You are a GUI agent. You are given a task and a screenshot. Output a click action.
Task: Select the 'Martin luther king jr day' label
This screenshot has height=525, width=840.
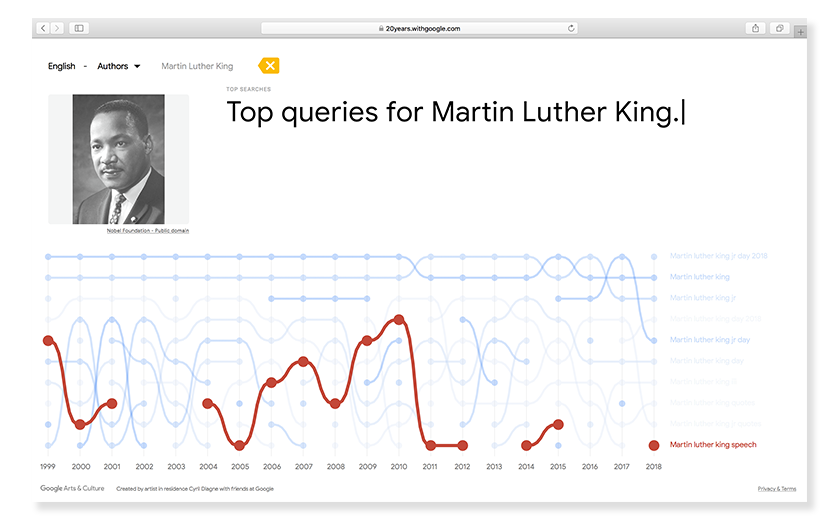coord(709,340)
